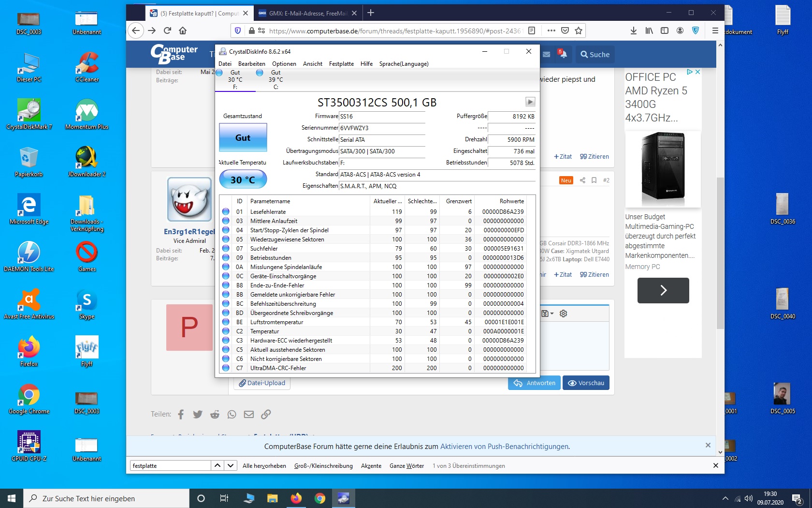Select the C: drive tab showing 39 °C

(275, 80)
